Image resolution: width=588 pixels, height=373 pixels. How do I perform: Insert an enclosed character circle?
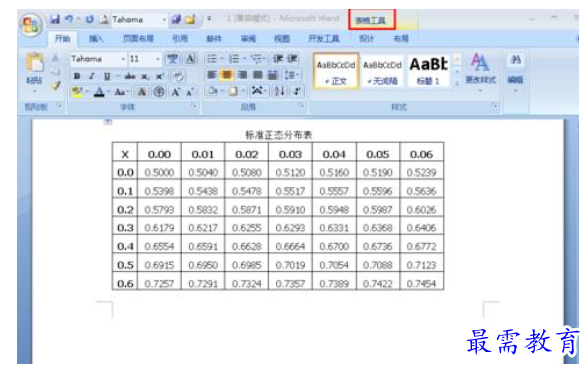tap(159, 92)
